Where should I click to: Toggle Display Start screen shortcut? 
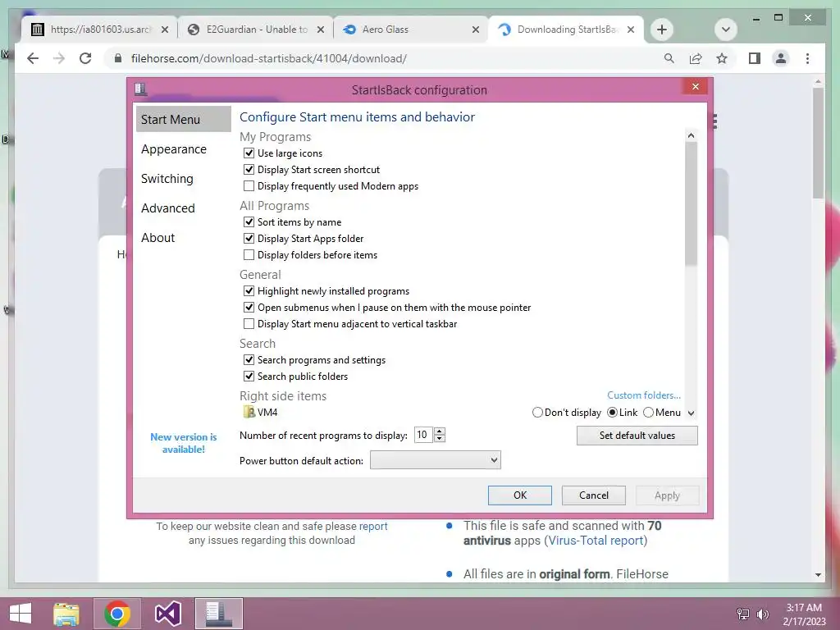(249, 170)
